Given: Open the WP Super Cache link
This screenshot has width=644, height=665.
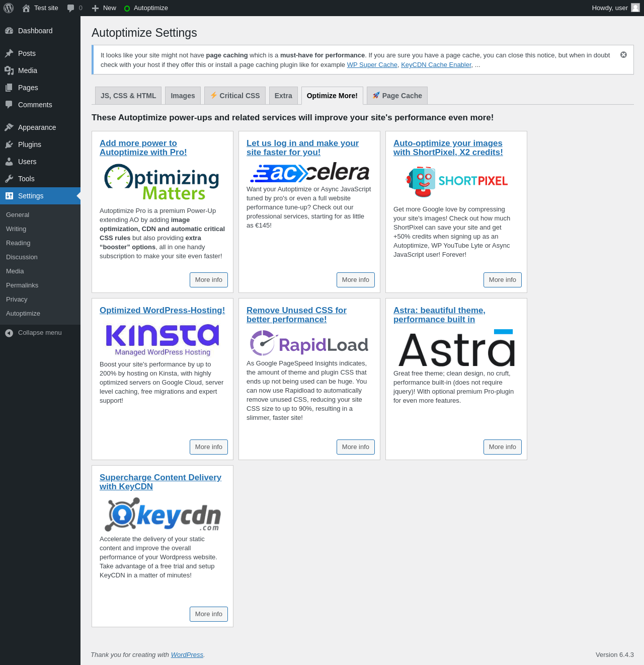Looking at the screenshot, I should [x=372, y=65].
